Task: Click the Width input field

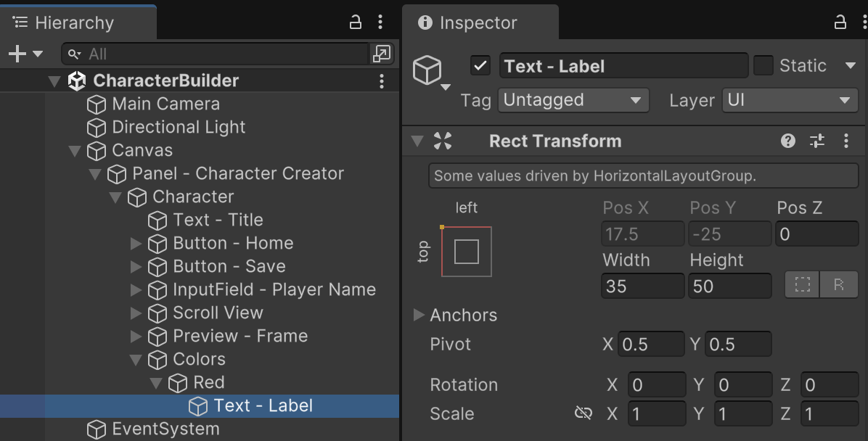Action: click(642, 287)
